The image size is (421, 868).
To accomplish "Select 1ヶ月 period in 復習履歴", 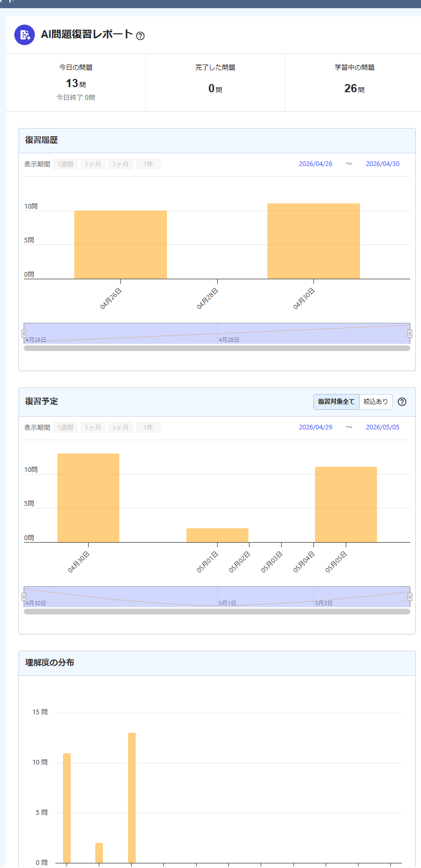I will (x=93, y=164).
